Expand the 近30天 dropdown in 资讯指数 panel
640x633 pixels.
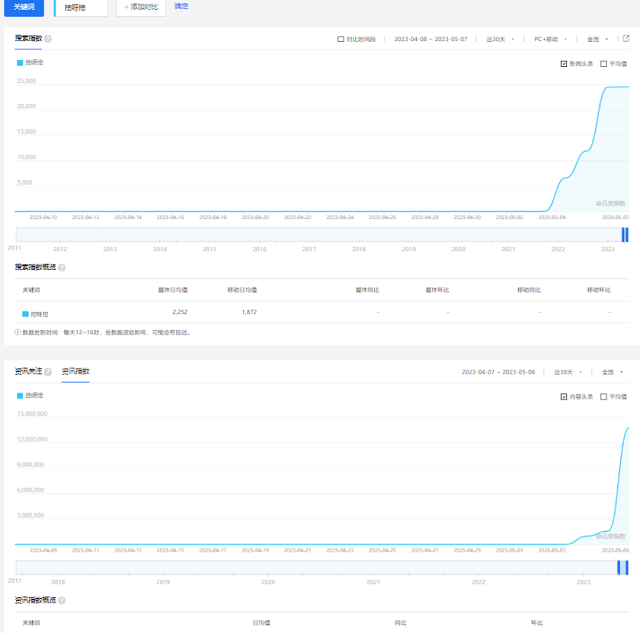(x=568, y=372)
